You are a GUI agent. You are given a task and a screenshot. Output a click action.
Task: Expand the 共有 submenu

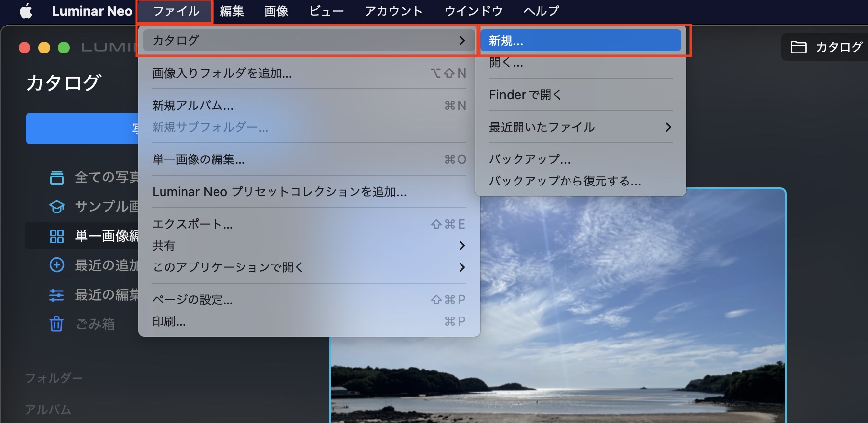309,245
